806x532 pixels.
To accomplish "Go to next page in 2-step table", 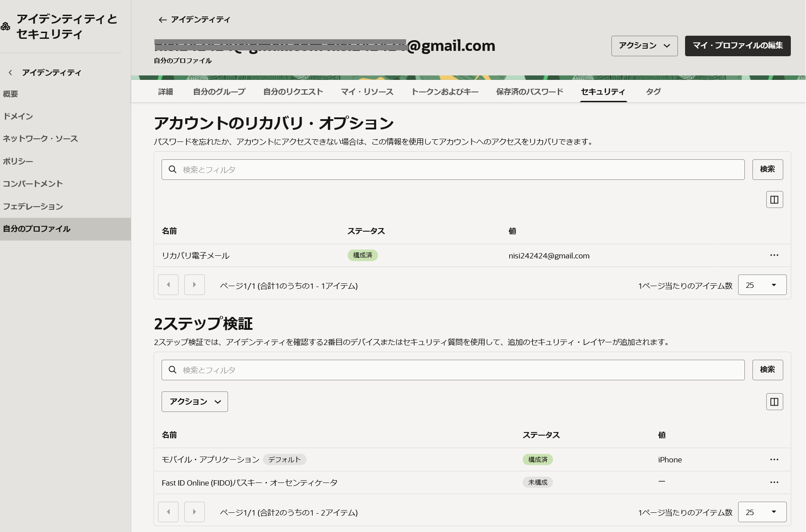I will [x=195, y=512].
